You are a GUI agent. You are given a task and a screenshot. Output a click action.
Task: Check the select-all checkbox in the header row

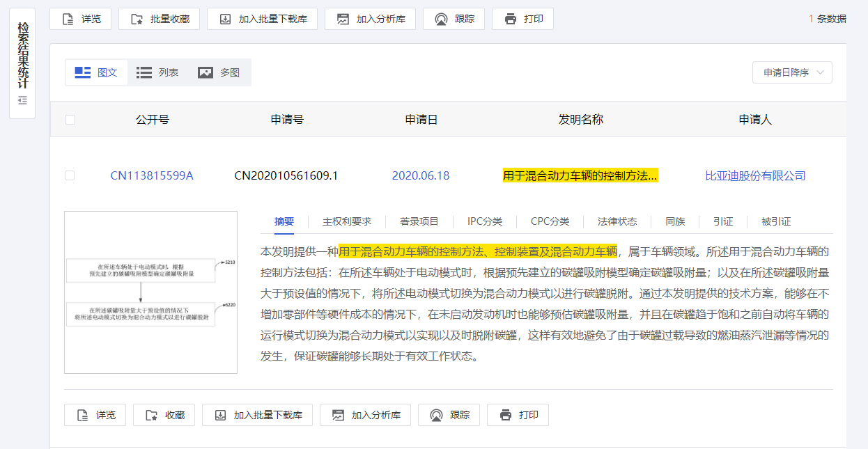[70, 119]
